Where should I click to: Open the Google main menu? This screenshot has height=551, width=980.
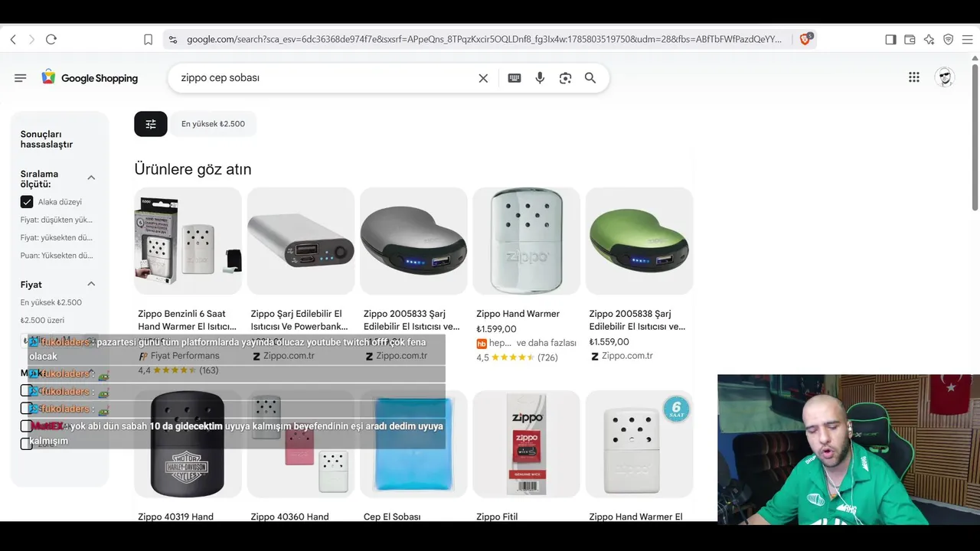pos(21,77)
